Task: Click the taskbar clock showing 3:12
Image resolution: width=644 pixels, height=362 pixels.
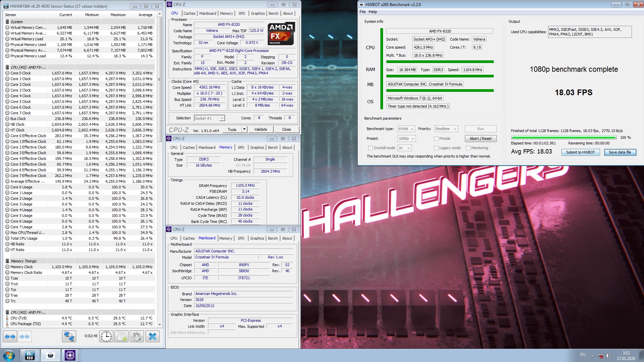Action: point(626,356)
